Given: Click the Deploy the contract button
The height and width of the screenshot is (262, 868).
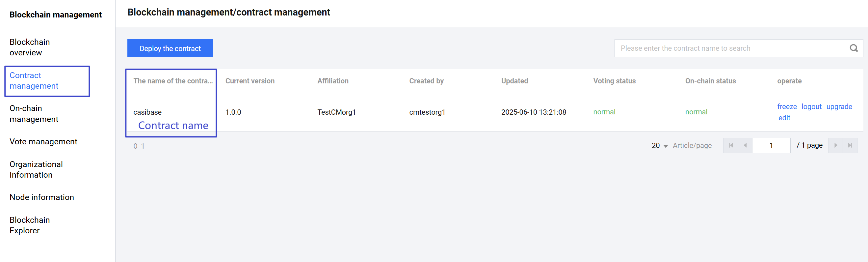Looking at the screenshot, I should point(170,48).
